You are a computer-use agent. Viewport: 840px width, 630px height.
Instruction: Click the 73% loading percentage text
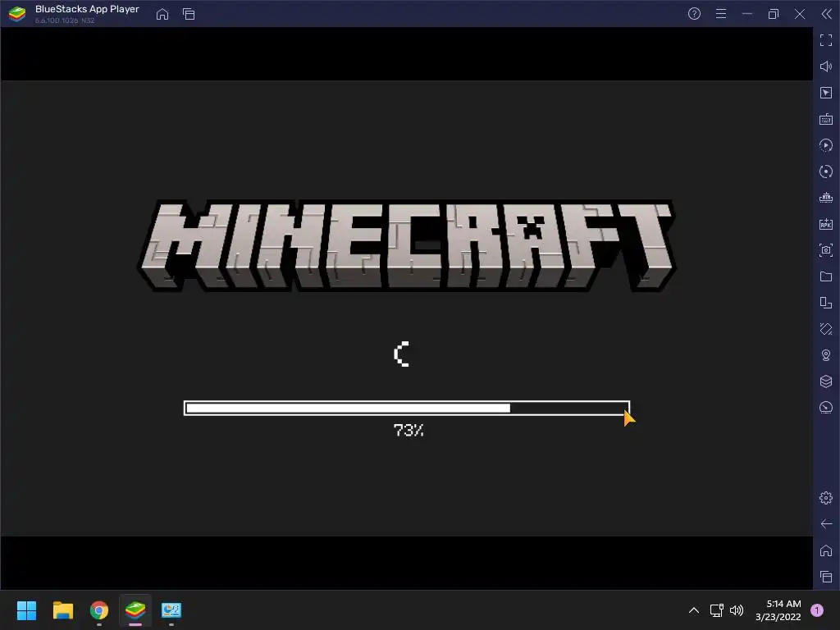pyautogui.click(x=409, y=430)
